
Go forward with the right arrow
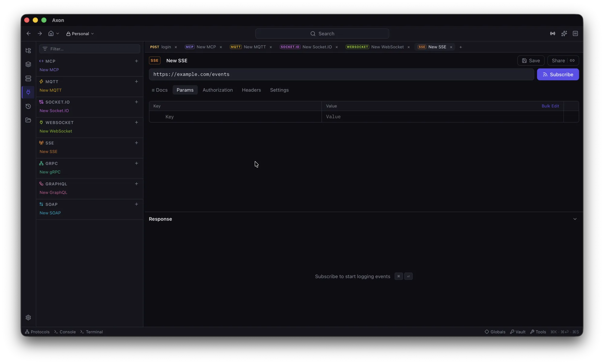pos(40,34)
